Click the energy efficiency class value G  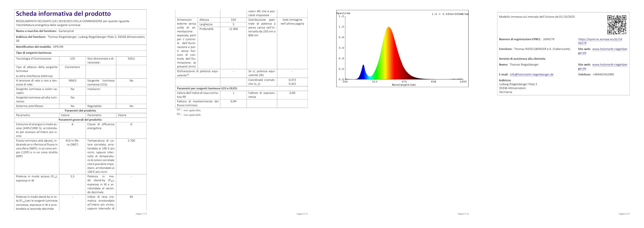pyautogui.click(x=131, y=124)
